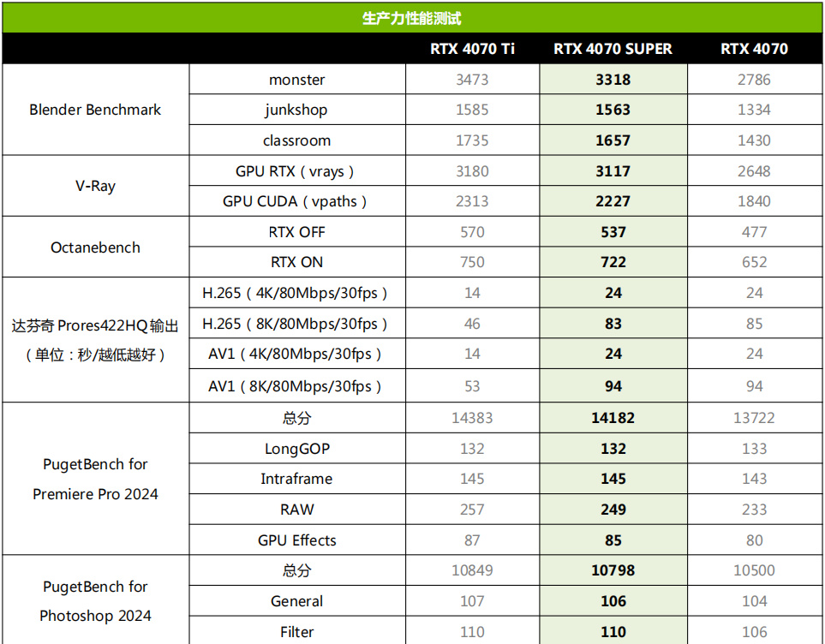Viewport: 825px width, 644px height.
Task: Select the LongGOP row label
Action: pyautogui.click(x=296, y=449)
